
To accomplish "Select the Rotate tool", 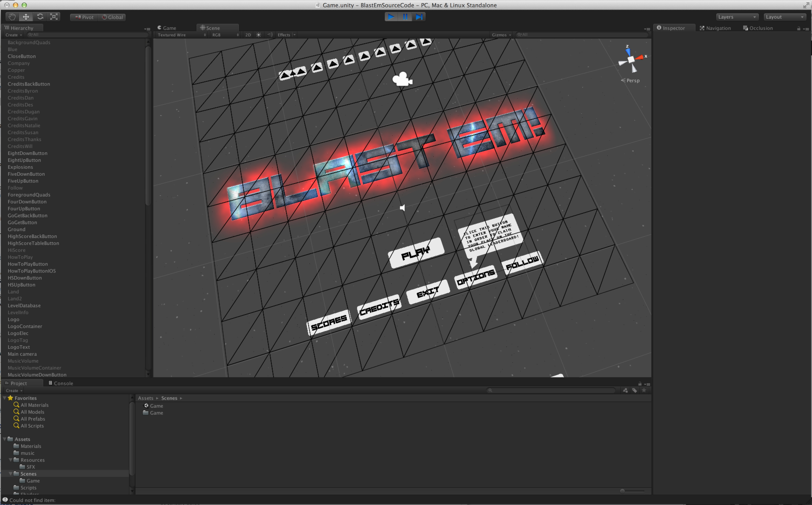I will click(40, 16).
